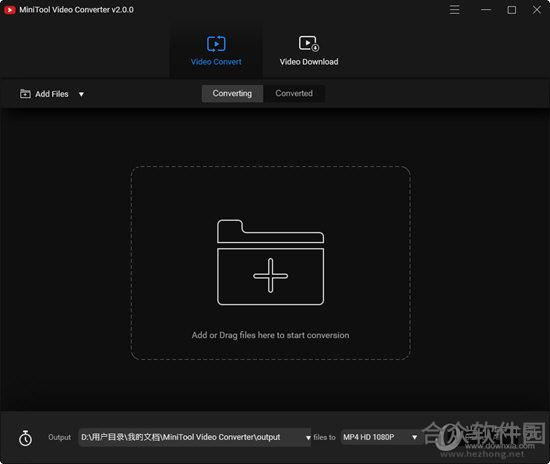550x464 pixels.
Task: Maximize the MiniTool Video Converter window
Action: coord(511,10)
